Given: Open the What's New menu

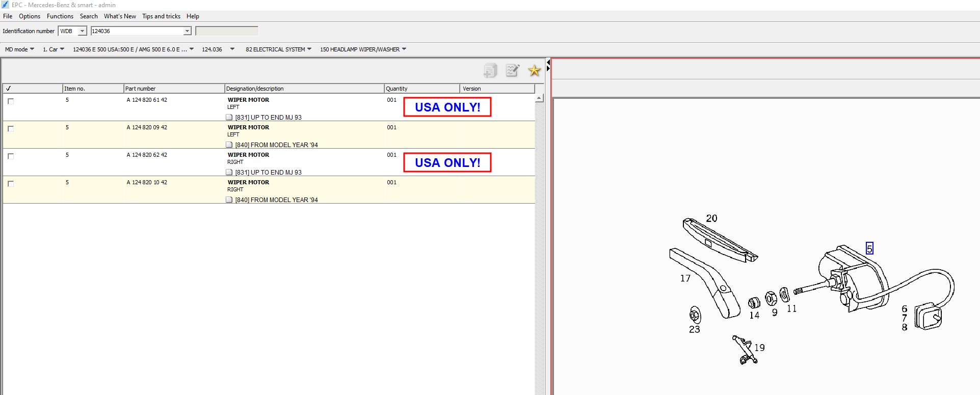Looking at the screenshot, I should (120, 16).
